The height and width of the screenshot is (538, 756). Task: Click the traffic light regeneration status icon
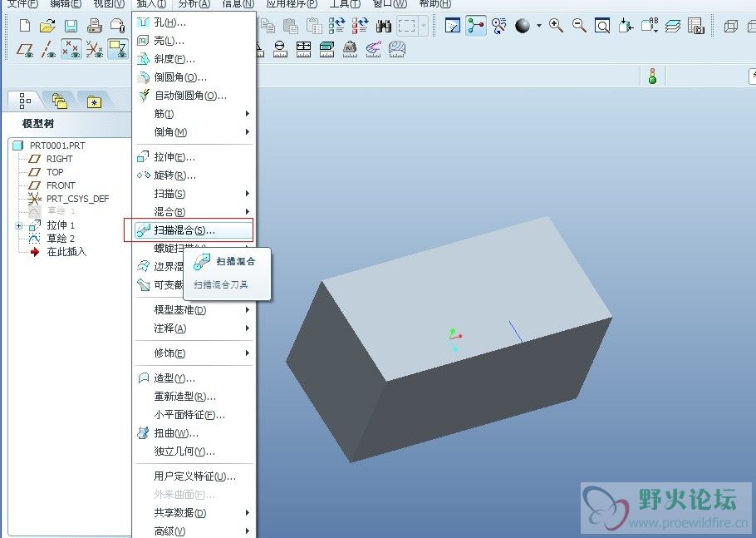(x=652, y=77)
